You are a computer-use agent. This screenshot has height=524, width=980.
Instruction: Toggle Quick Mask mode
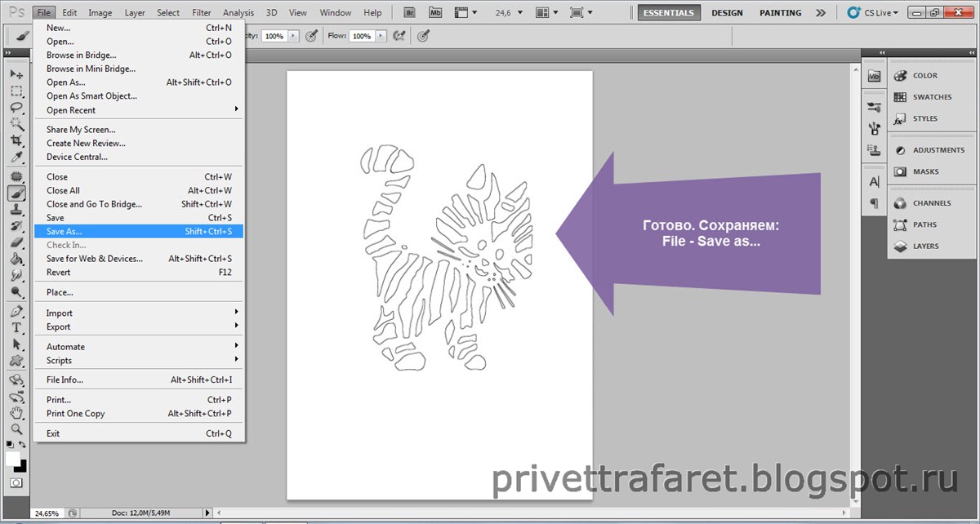tap(16, 482)
